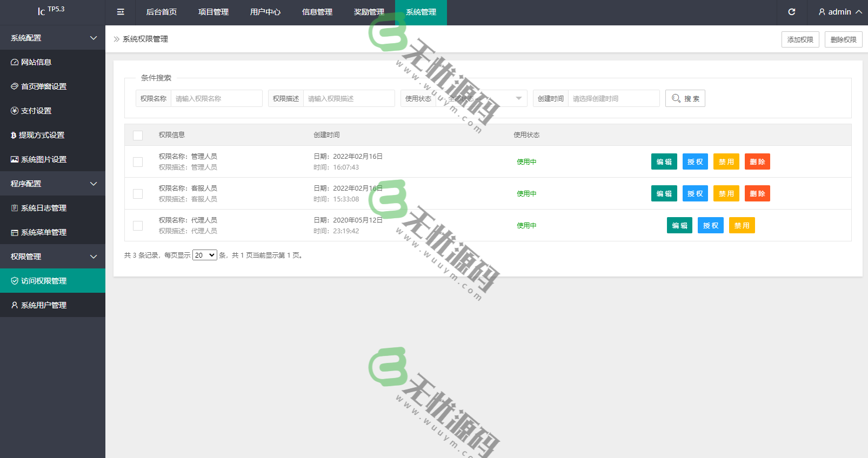Click the sidebar collapse menu icon

click(121, 12)
